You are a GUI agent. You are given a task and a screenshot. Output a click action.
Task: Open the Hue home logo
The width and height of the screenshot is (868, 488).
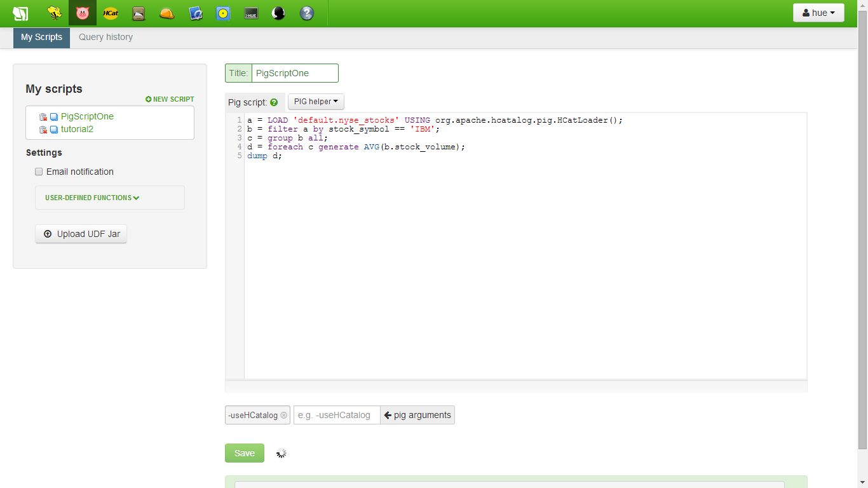point(20,13)
